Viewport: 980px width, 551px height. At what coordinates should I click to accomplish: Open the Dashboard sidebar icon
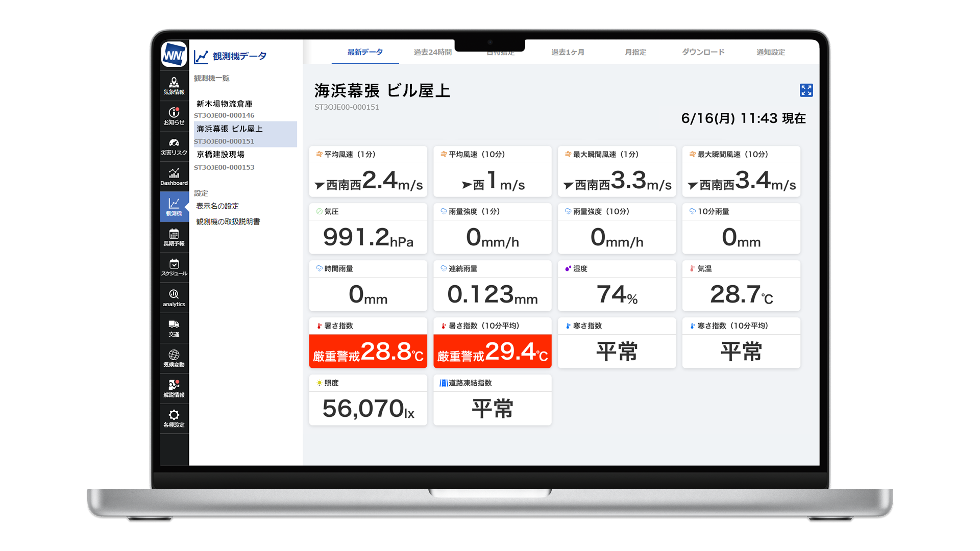174,177
